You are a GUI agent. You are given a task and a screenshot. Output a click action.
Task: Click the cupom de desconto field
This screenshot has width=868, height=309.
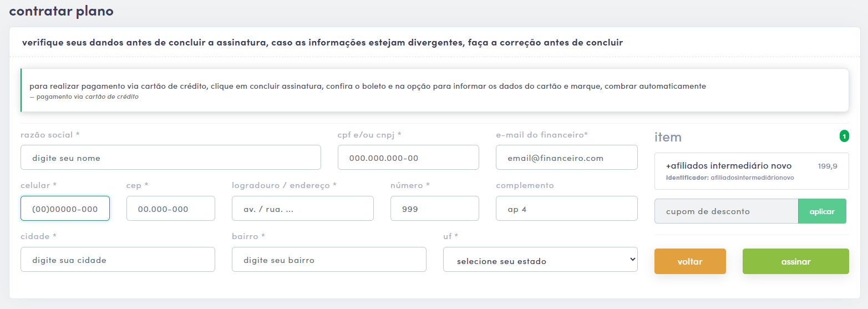[x=726, y=211]
